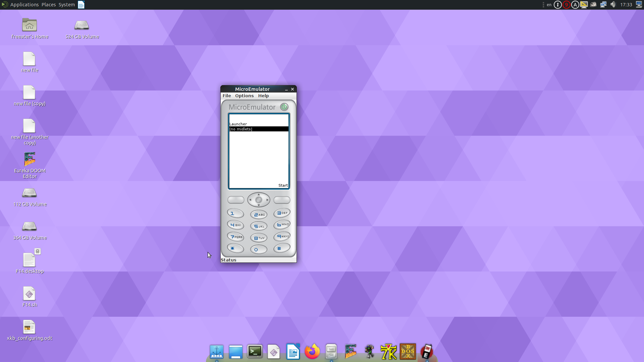Launch Firefox from the bottom dock
This screenshot has height=362, width=644.
click(312, 352)
